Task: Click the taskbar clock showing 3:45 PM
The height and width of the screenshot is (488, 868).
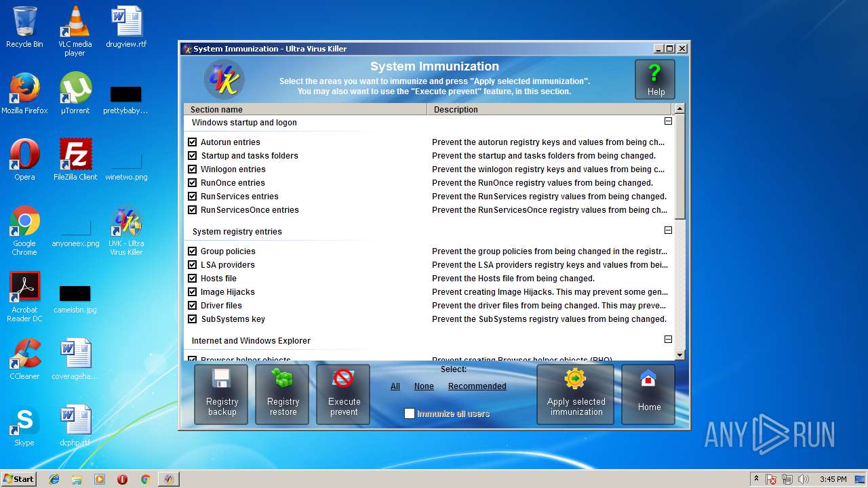Action: [x=833, y=479]
